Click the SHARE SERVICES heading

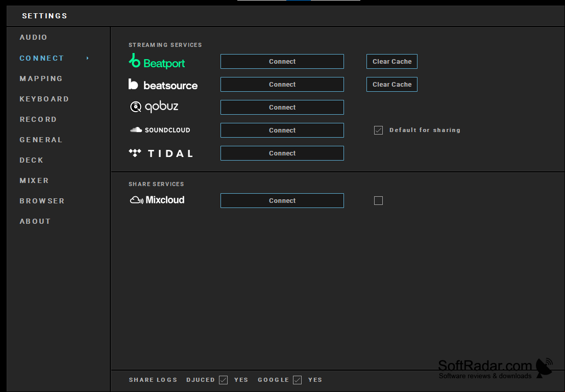click(156, 184)
